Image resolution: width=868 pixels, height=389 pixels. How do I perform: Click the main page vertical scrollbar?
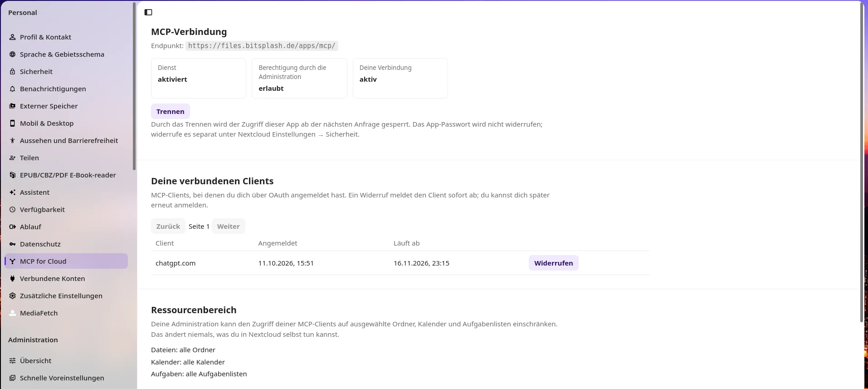[862, 162]
